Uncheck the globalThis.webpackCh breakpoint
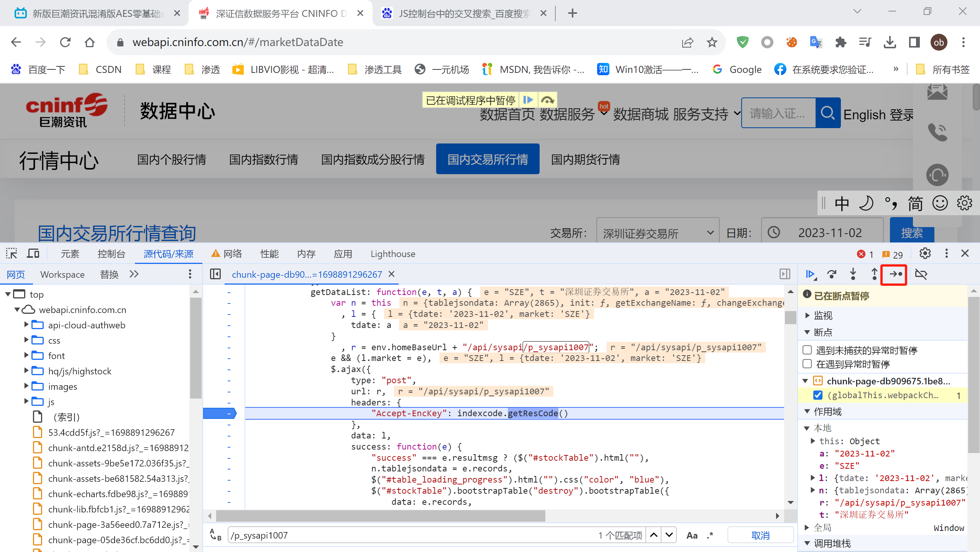Viewport: 980px width, 552px height. pos(817,395)
